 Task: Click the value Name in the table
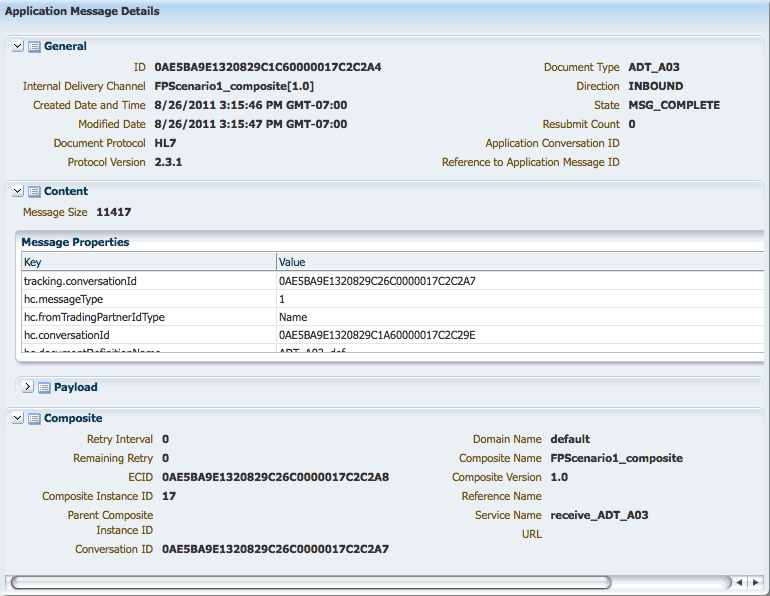tap(293, 318)
